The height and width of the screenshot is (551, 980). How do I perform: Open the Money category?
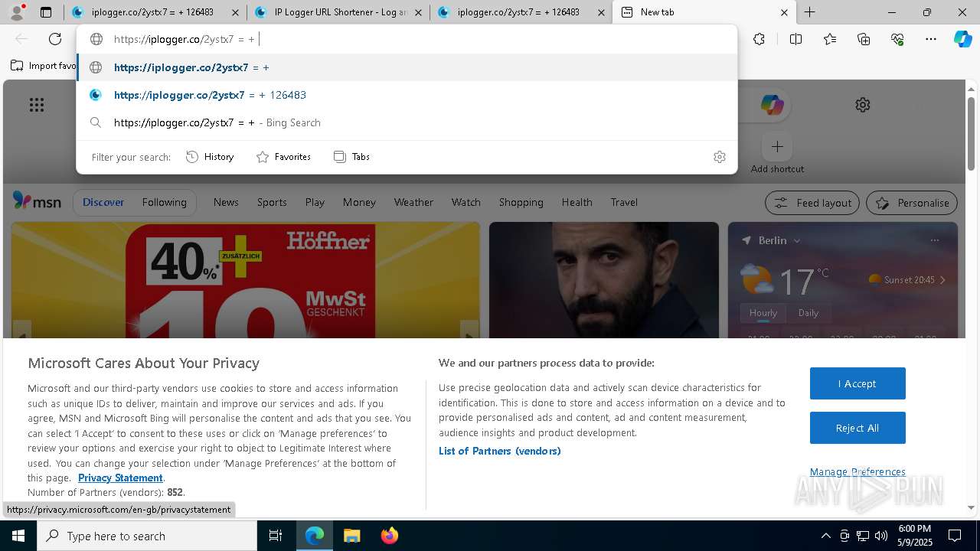pos(359,202)
